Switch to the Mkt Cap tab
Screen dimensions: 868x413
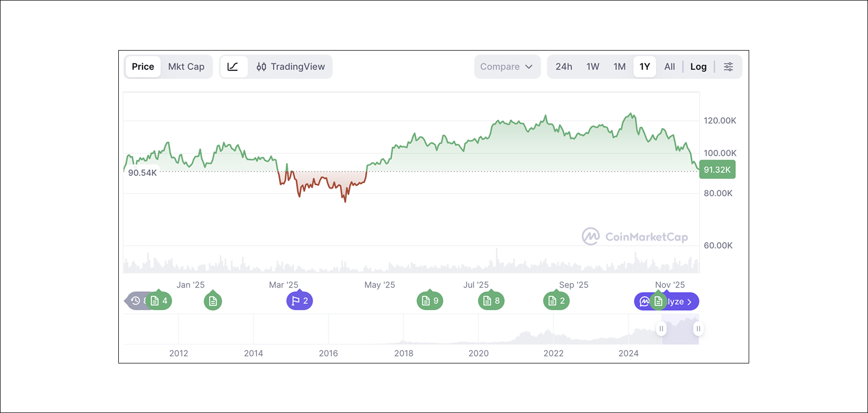[187, 67]
